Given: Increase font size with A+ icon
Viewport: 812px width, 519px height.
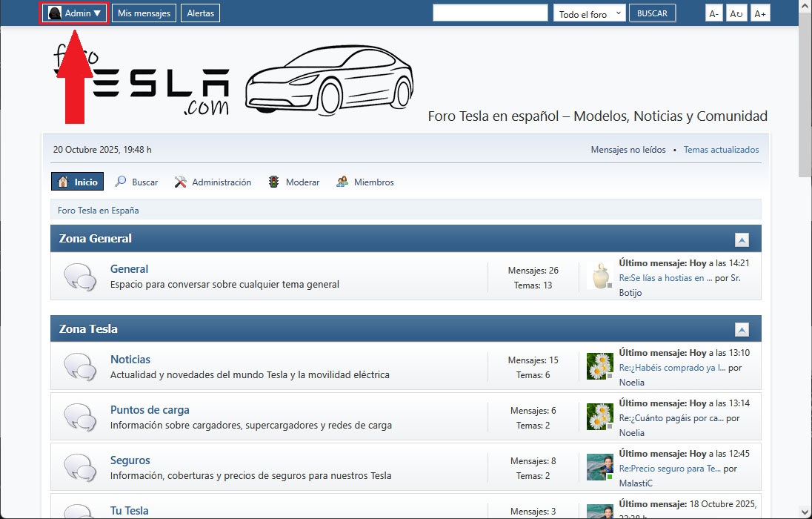Looking at the screenshot, I should (760, 13).
